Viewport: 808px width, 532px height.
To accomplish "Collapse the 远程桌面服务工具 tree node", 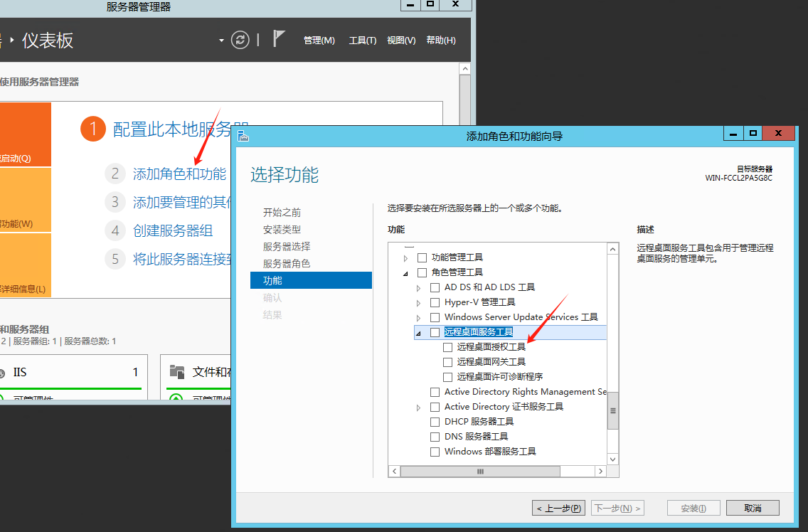I will tap(418, 333).
